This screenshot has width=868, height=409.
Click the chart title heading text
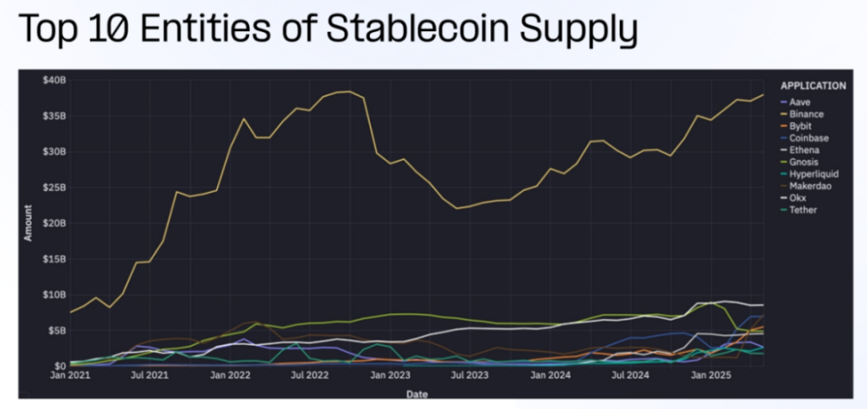pos(329,29)
